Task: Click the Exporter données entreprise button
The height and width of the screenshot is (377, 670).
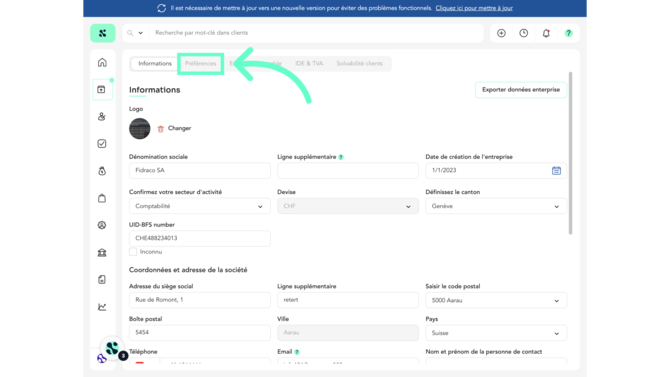Action: (x=521, y=90)
